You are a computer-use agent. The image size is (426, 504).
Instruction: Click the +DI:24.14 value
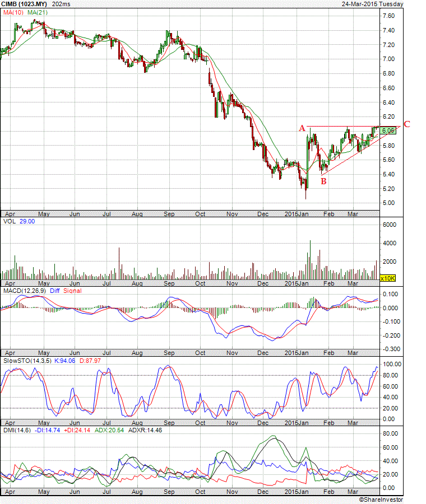tap(77, 431)
